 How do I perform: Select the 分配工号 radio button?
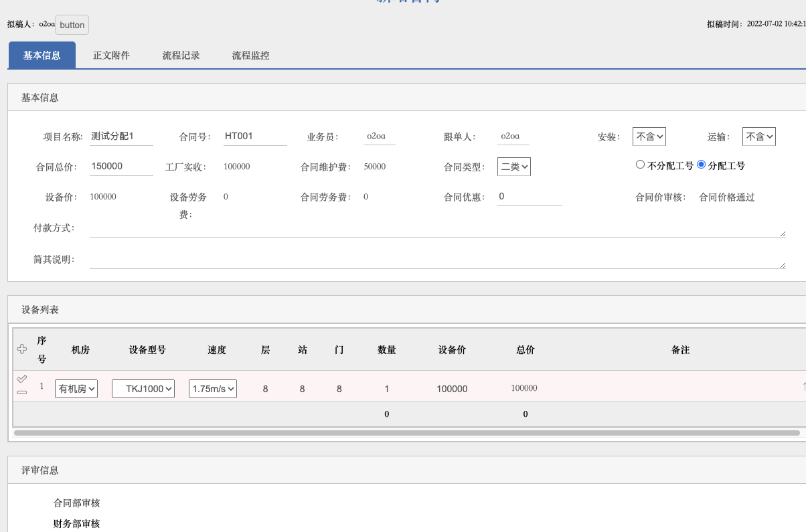coord(702,165)
